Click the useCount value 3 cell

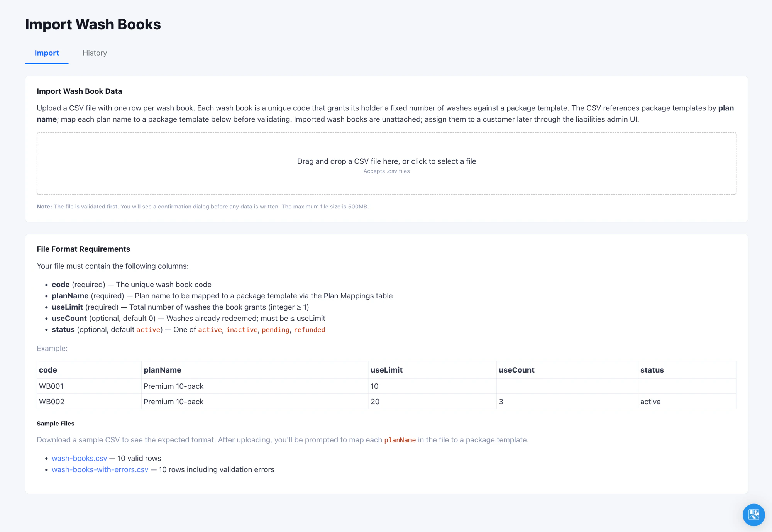(x=567, y=402)
